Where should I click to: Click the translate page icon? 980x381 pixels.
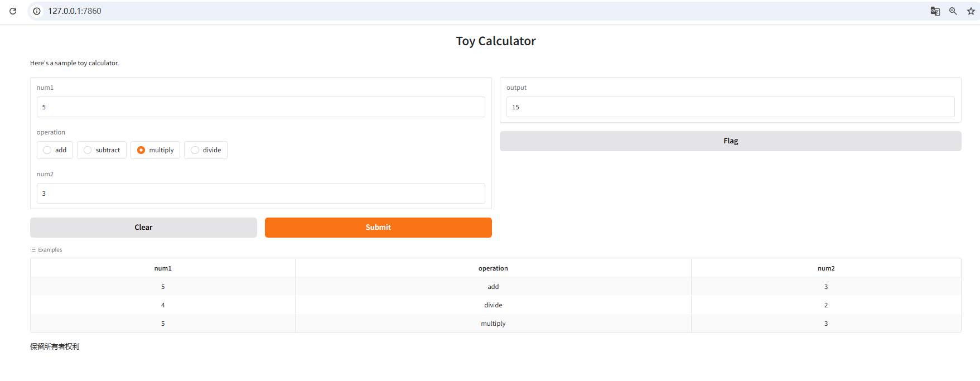pos(935,11)
